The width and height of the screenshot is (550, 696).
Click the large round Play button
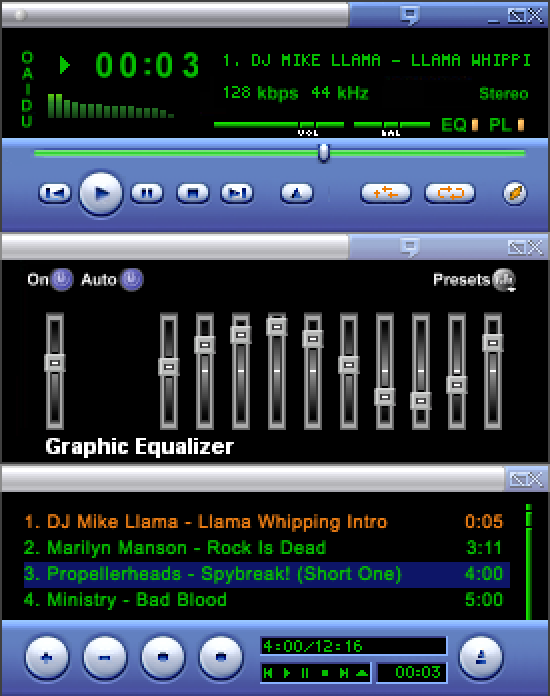click(x=101, y=194)
